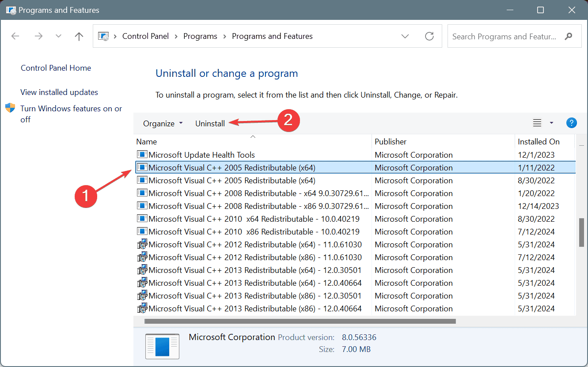
Task: Click icon of Visual C++ 2010 x64 entry
Action: click(x=142, y=219)
